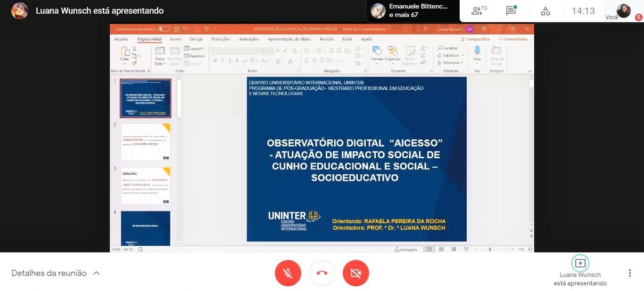Click the Organizar icon in the ribbon
Viewport: 644px width, 291px height.
(x=392, y=53)
